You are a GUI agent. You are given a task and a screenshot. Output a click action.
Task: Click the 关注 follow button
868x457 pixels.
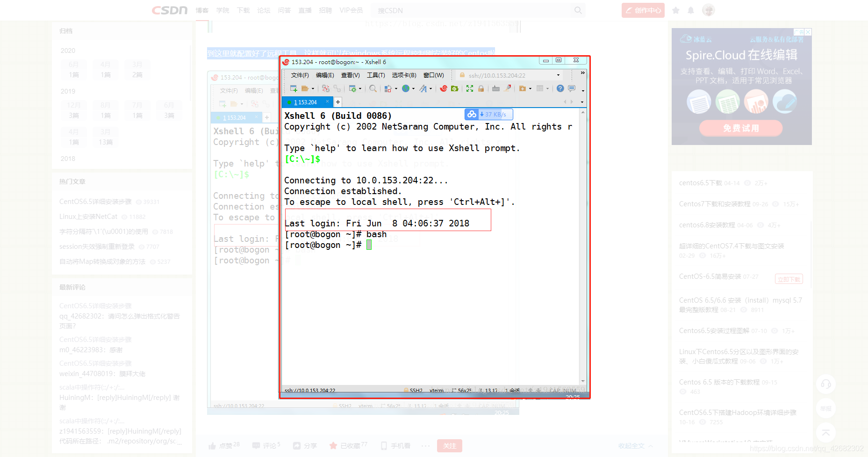pos(450,446)
